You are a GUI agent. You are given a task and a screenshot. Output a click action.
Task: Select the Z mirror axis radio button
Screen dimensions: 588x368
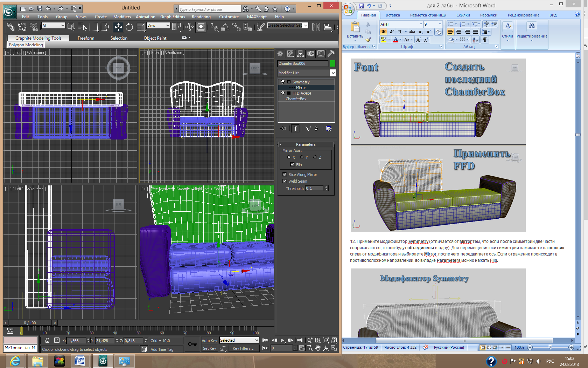pyautogui.click(x=315, y=157)
